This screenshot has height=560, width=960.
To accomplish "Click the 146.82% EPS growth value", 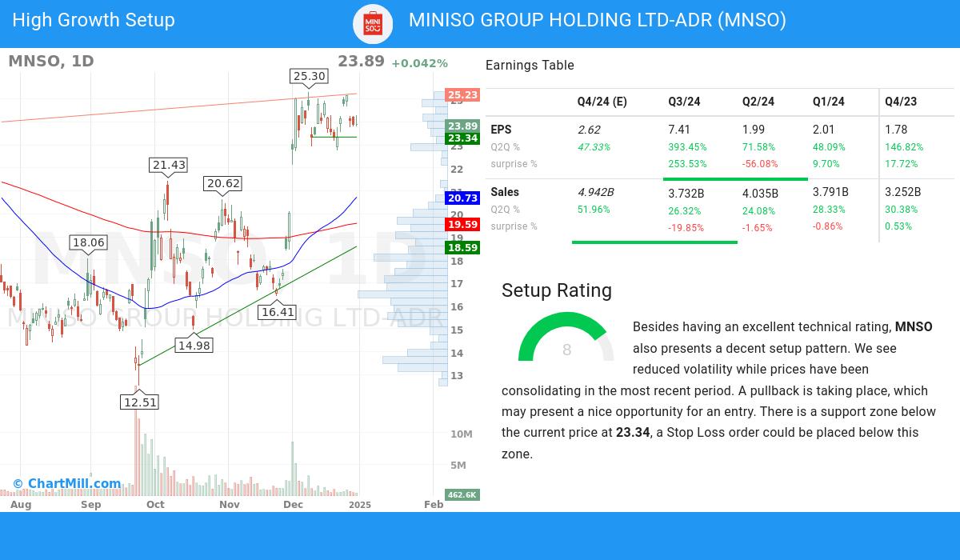I will (x=904, y=147).
